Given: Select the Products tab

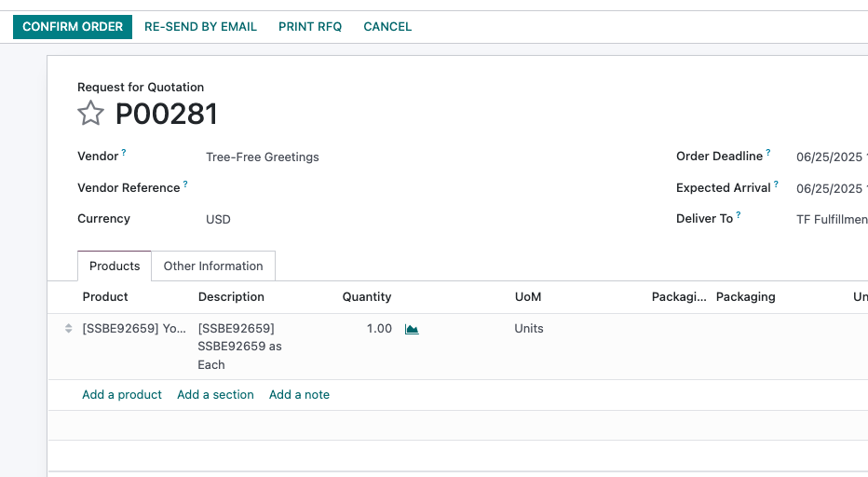Looking at the screenshot, I should 115,266.
